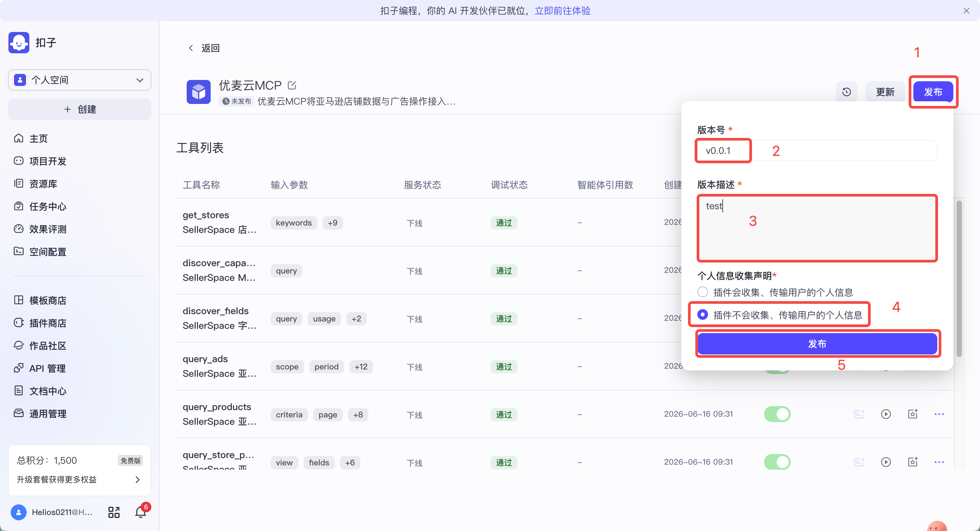Expand the +8 parameters tag in query_products
Viewport: 980px width, 531px height.
point(358,415)
